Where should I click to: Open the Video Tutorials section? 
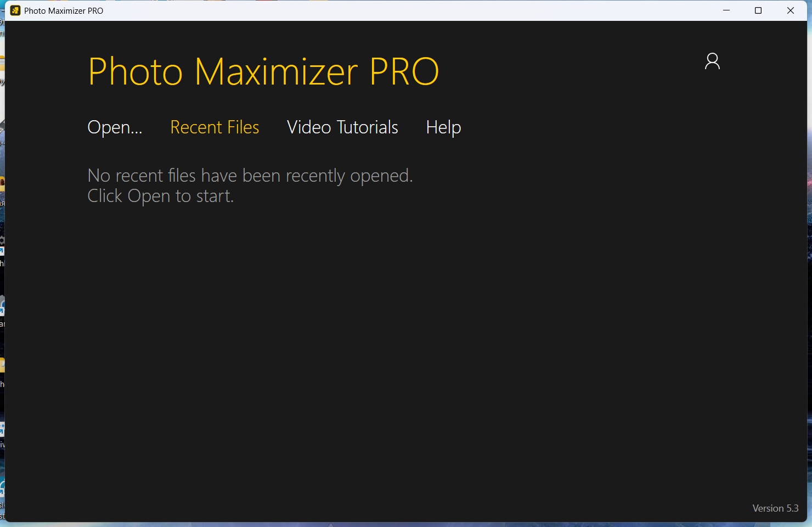tap(342, 127)
